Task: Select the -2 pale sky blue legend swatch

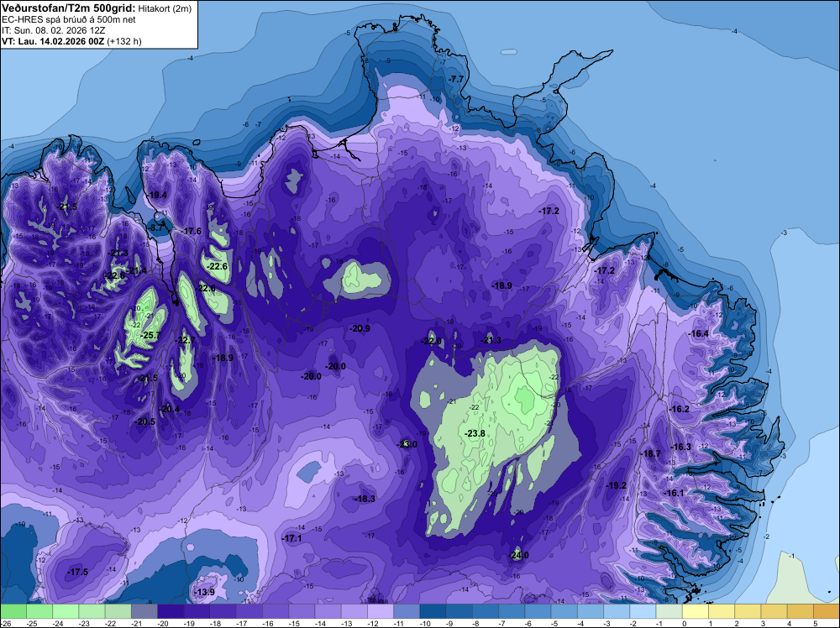Action: [x=643, y=611]
